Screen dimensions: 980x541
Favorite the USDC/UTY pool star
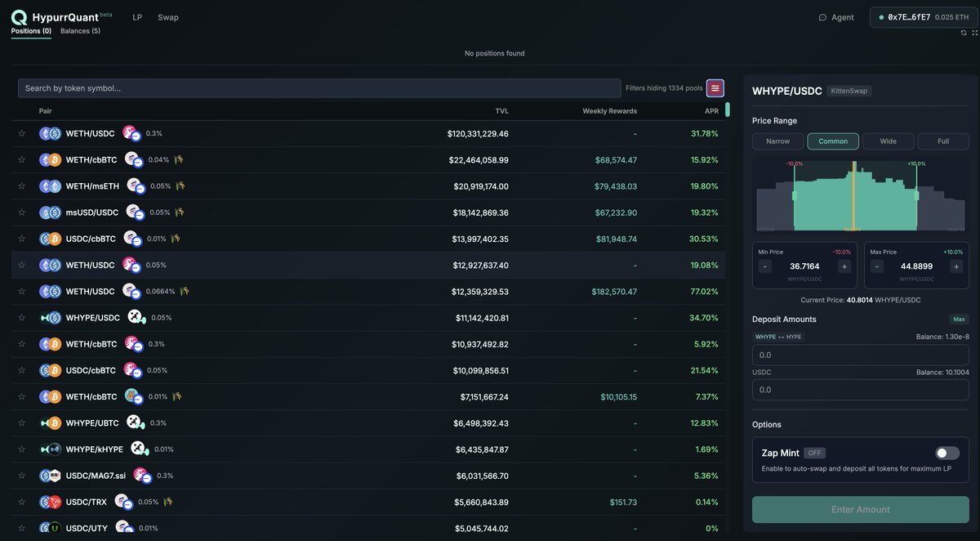22,528
